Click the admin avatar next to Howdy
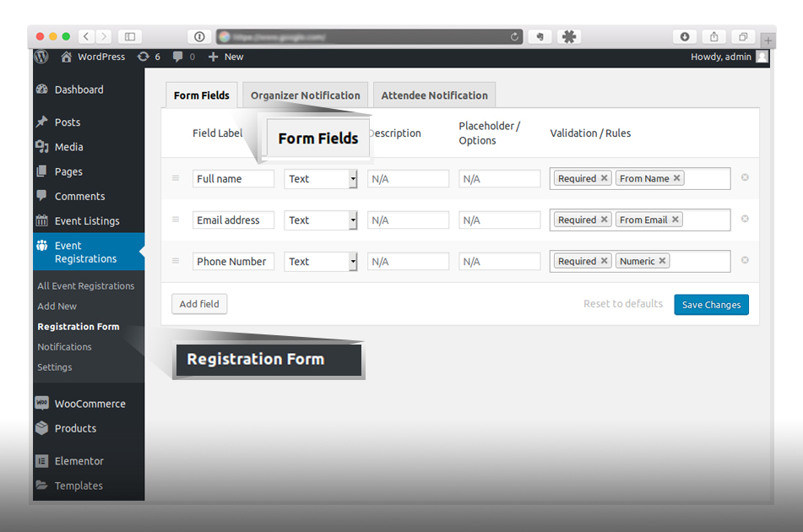This screenshot has height=532, width=803. coord(762,57)
